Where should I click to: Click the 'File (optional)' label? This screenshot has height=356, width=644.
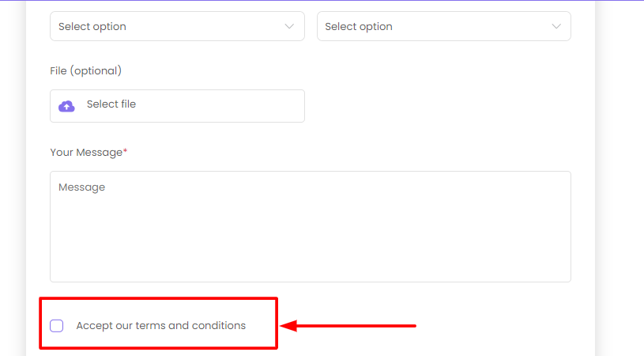click(x=86, y=70)
